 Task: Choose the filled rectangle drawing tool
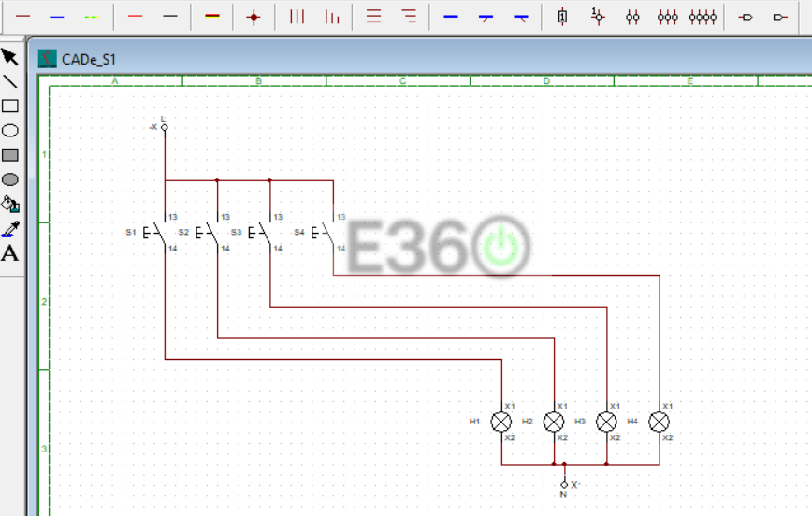pyautogui.click(x=10, y=155)
